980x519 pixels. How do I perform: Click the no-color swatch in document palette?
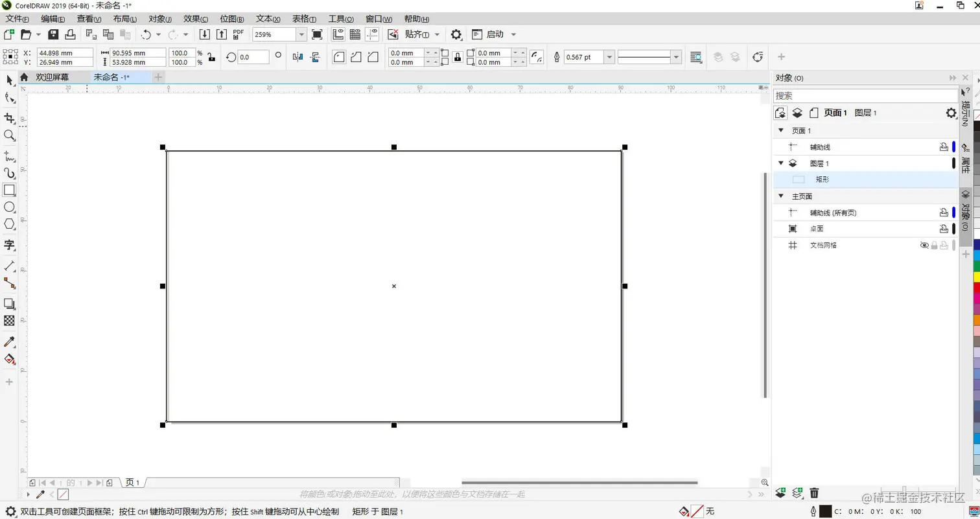click(x=63, y=495)
